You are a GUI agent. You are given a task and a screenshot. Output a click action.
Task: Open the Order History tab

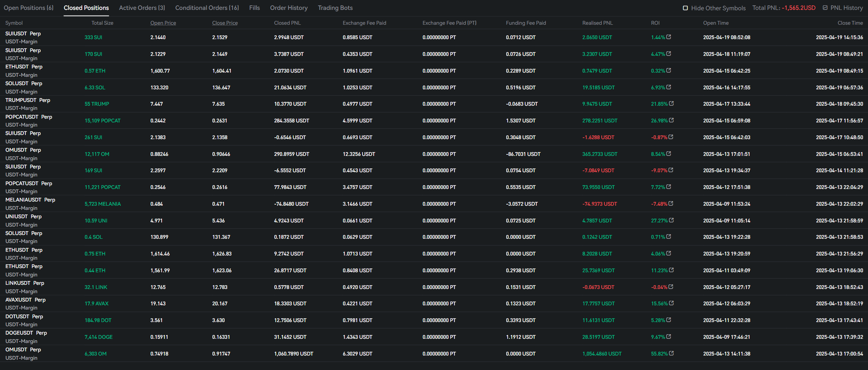click(288, 8)
